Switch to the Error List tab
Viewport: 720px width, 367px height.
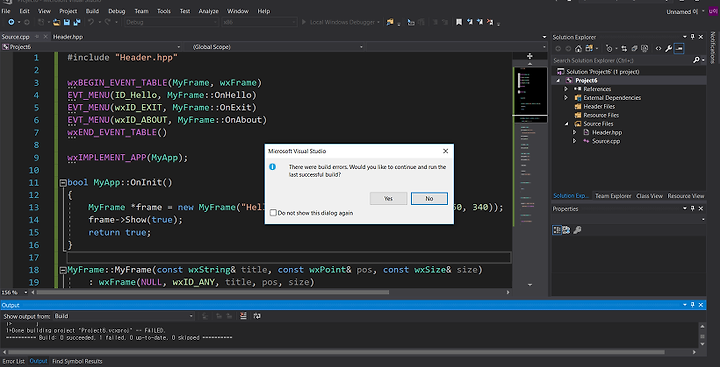14,361
